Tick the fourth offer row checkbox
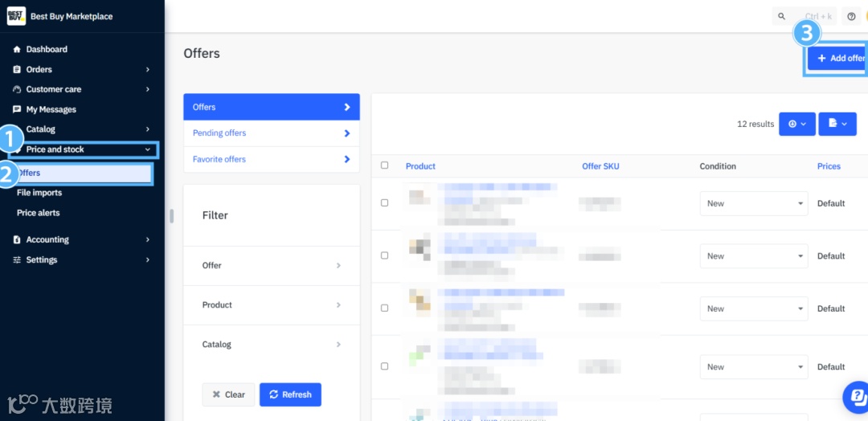 pos(385,366)
